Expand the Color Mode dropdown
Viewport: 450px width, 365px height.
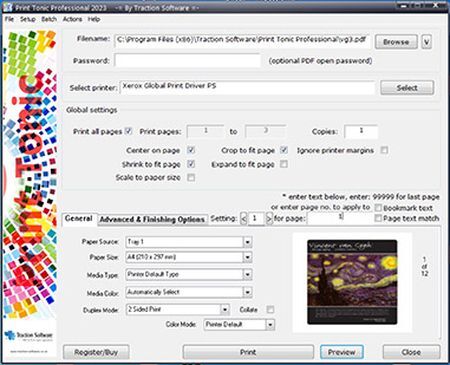270,324
